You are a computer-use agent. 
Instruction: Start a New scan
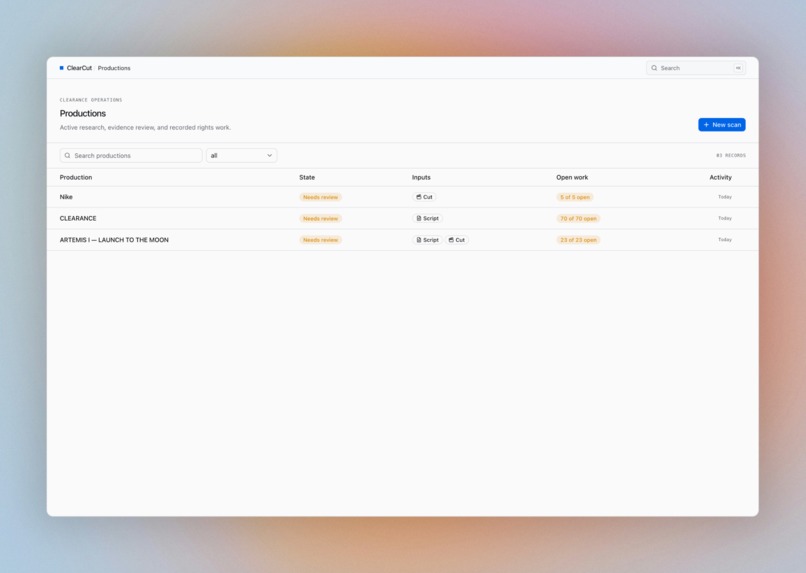point(722,125)
